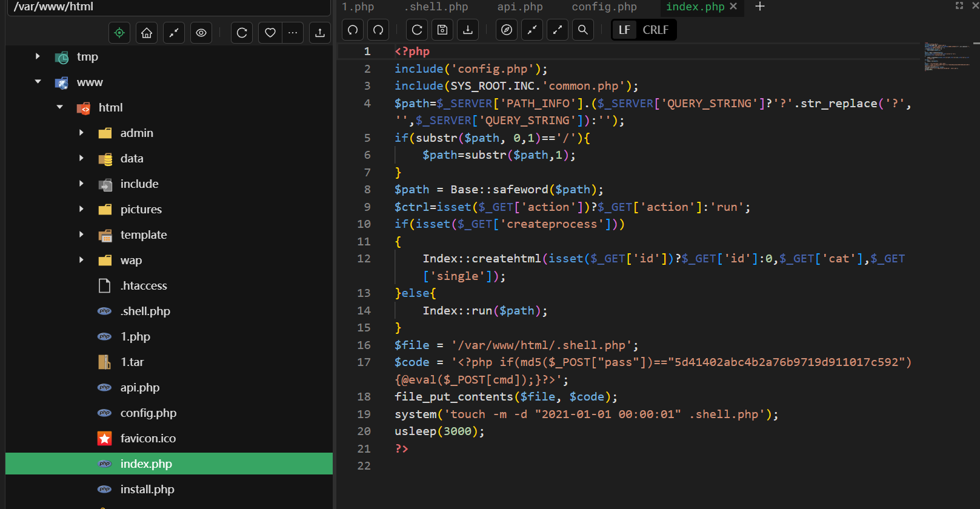Click the '<?php' opening tag on line 1

click(x=412, y=52)
